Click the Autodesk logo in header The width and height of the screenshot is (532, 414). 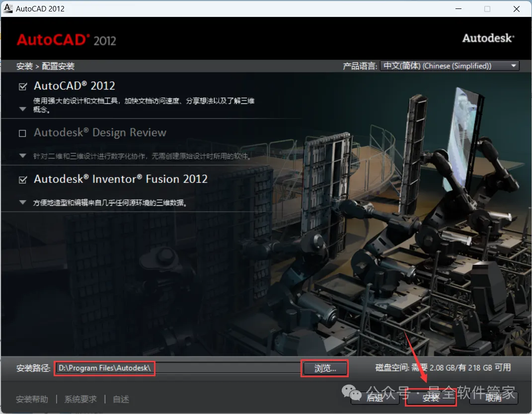[488, 38]
